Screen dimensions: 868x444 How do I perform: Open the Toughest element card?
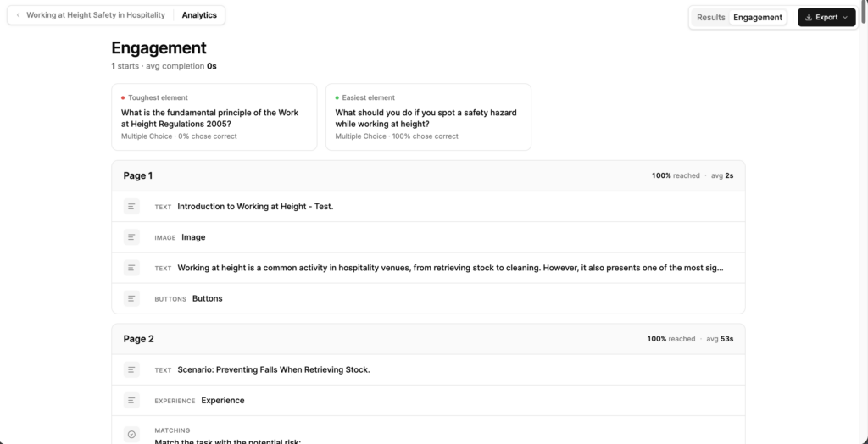[x=214, y=117]
